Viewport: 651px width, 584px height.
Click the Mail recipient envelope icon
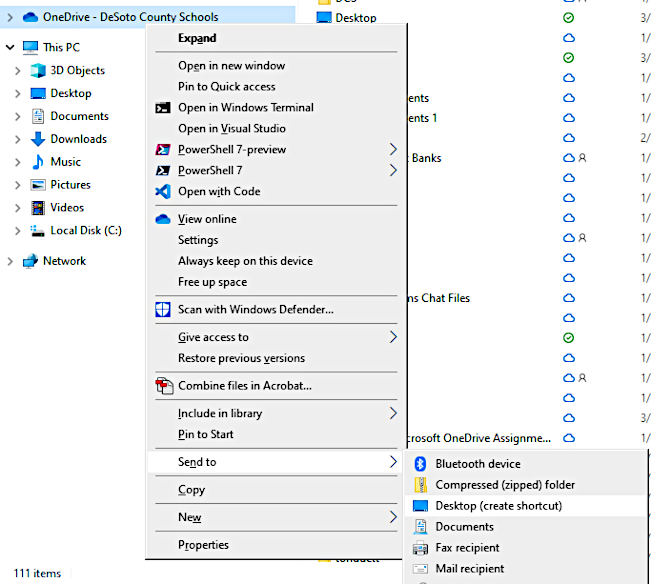[x=420, y=569]
